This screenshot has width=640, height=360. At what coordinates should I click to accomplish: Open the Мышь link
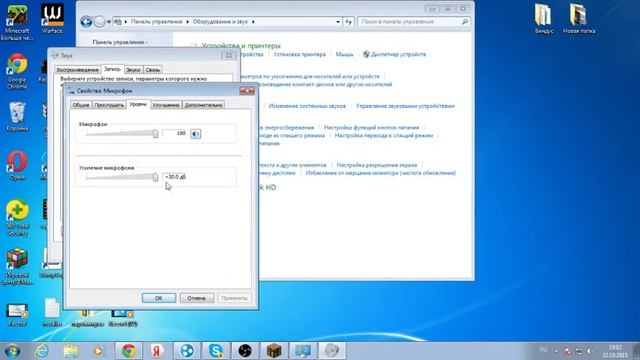pos(344,54)
